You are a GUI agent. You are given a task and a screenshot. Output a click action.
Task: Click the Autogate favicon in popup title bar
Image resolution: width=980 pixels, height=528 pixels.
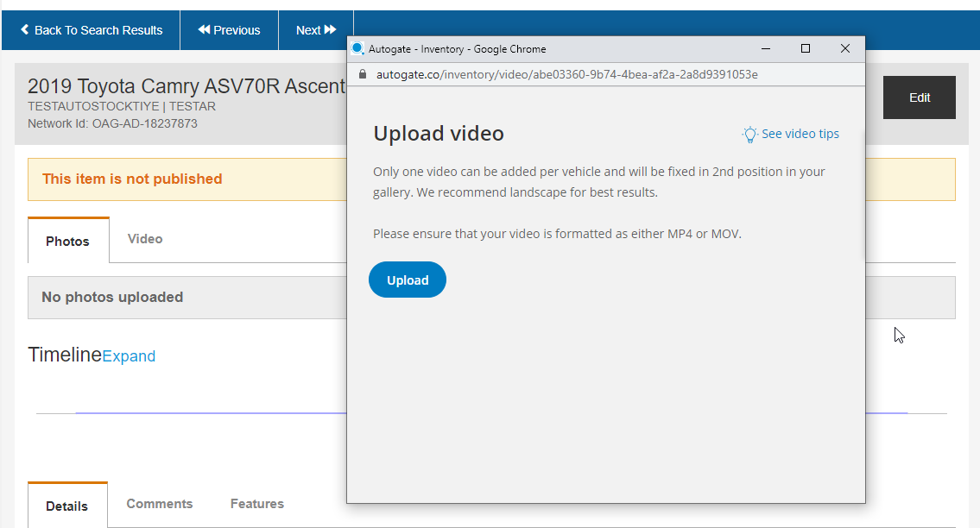[358, 49]
